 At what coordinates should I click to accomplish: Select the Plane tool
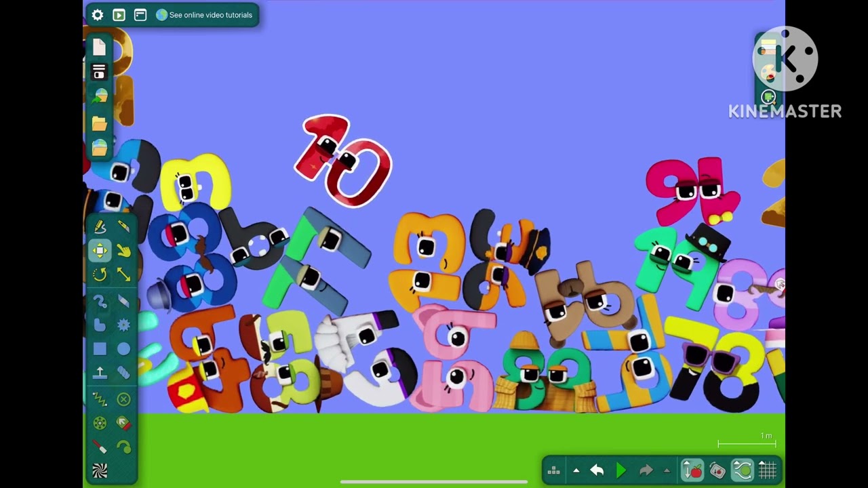(x=100, y=373)
